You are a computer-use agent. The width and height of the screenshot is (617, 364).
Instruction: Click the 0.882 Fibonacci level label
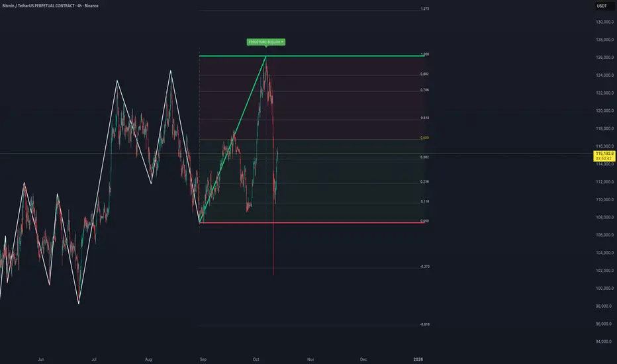coord(424,74)
